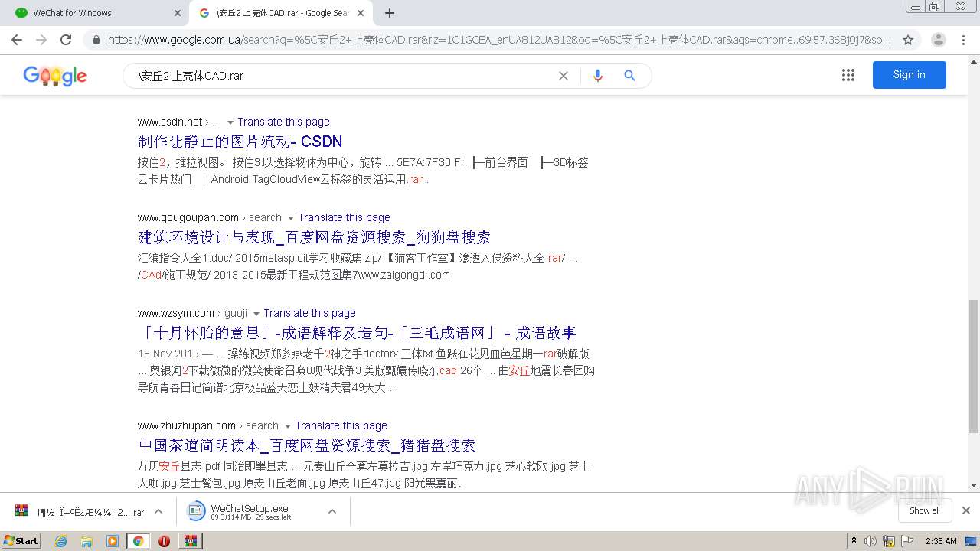The width and height of the screenshot is (980, 551).
Task: View site info via padlock icon
Action: coord(96,40)
